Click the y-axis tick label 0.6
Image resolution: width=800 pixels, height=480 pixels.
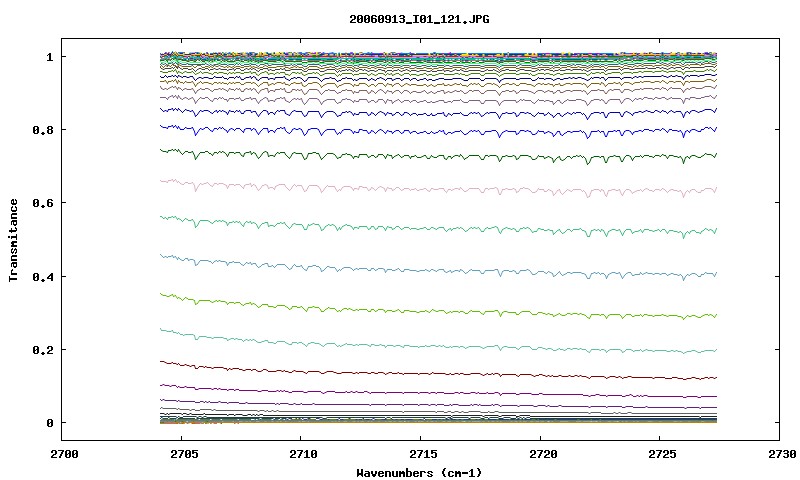pyautogui.click(x=43, y=203)
